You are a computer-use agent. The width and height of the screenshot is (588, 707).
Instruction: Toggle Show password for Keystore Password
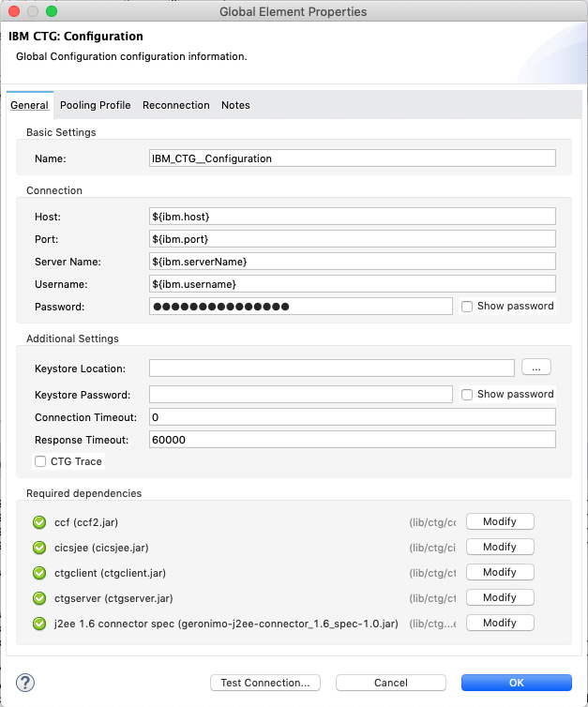(467, 395)
